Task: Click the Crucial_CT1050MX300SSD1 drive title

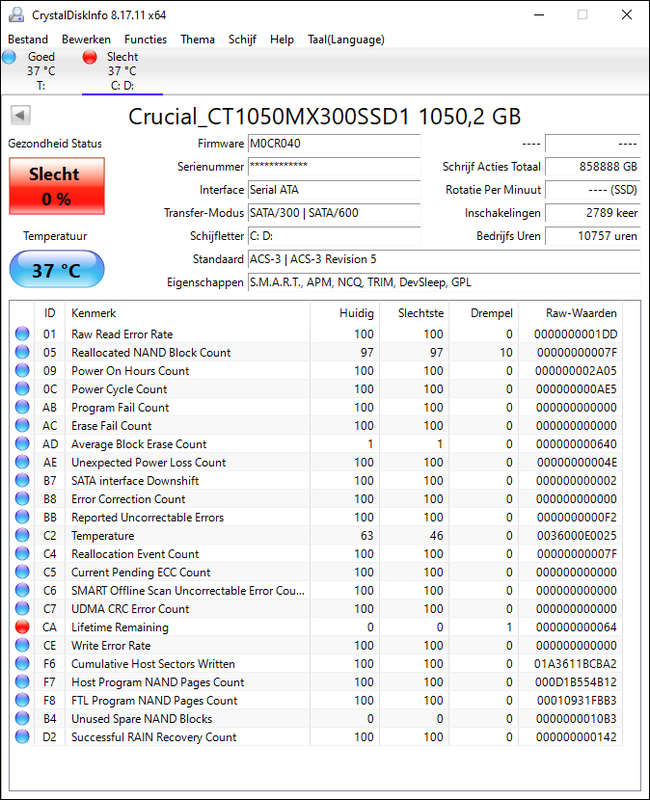Action: point(324,116)
